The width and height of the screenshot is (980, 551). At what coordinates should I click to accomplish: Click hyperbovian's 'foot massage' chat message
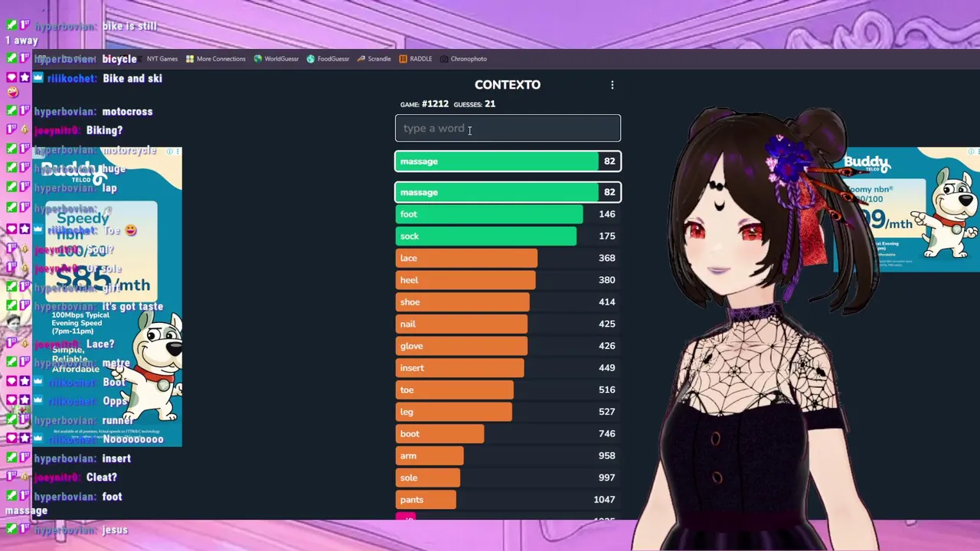[x=64, y=504]
